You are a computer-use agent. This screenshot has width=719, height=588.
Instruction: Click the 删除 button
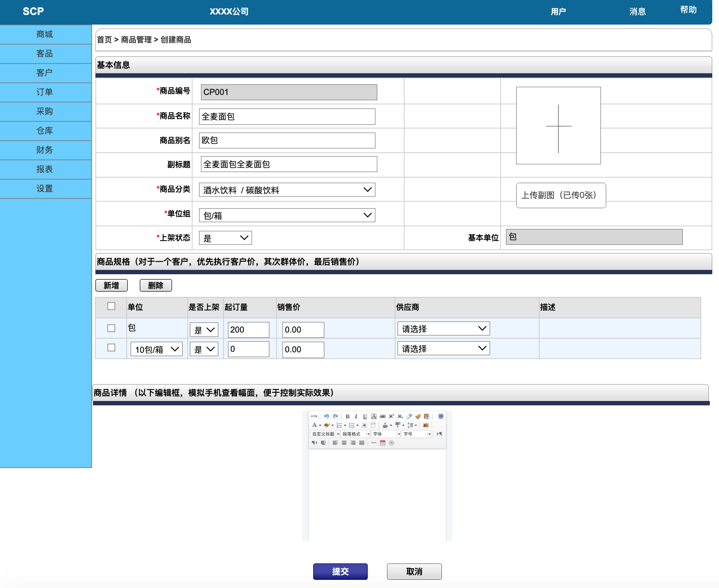[156, 285]
